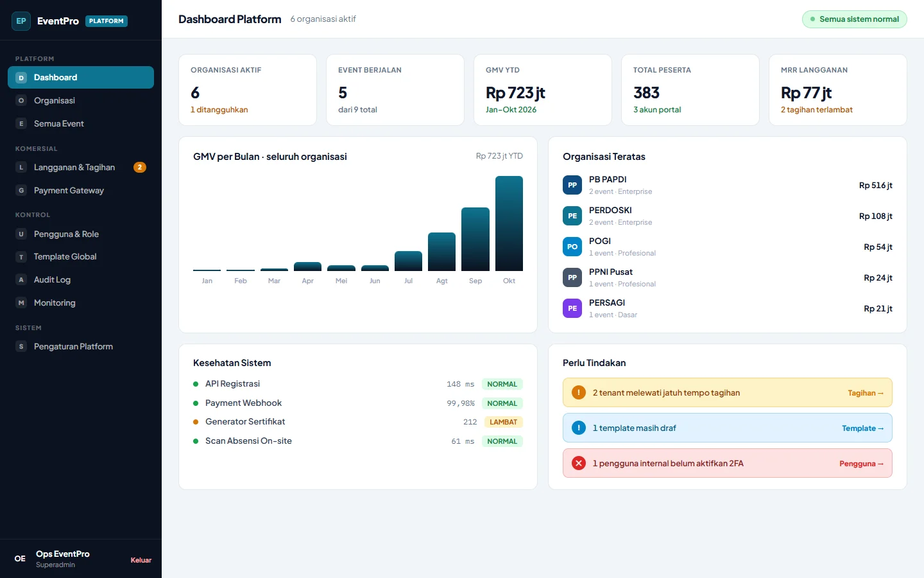Follow the Pengguna link in 2FA alert
The height and width of the screenshot is (578, 924).
[862, 464]
